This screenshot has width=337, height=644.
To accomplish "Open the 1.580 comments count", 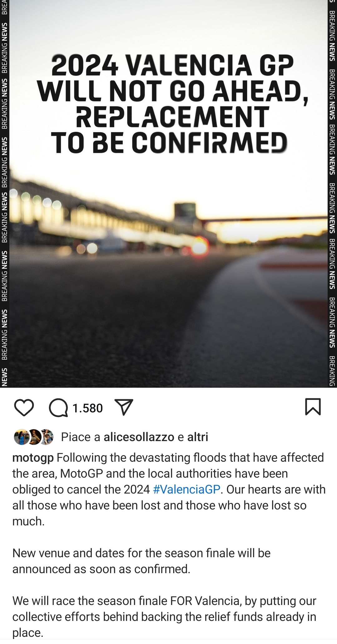I will point(87,408).
